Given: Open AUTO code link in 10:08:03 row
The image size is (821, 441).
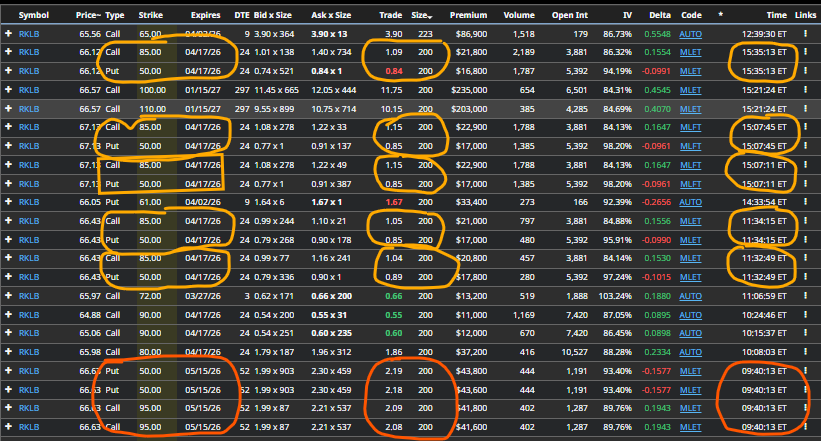Looking at the screenshot, I should 691,352.
